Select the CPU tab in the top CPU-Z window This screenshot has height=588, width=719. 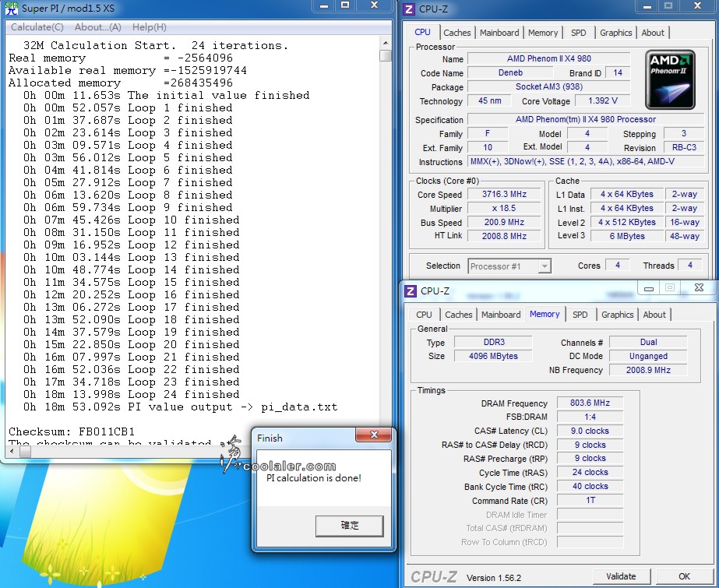(422, 32)
